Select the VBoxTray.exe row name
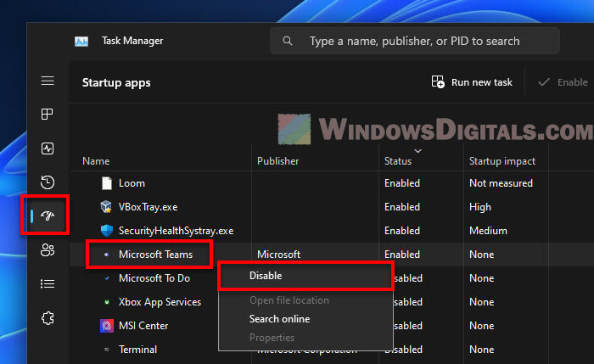 [148, 207]
